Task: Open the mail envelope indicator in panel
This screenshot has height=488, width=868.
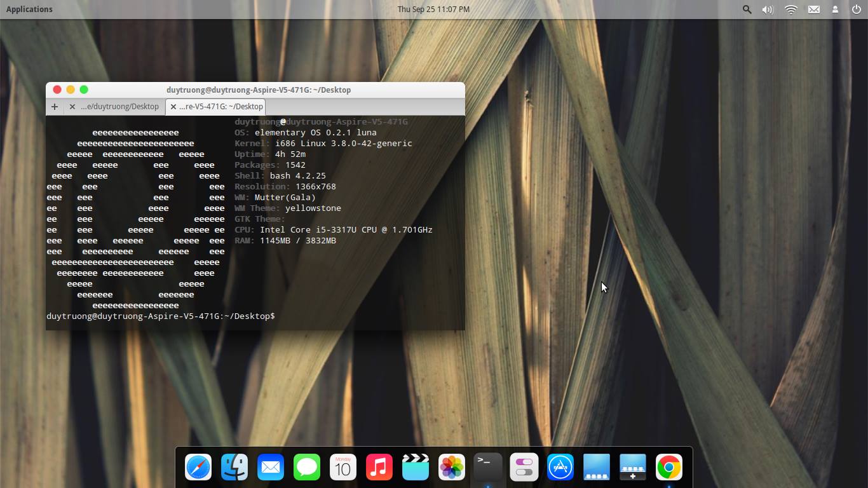Action: click(x=814, y=9)
